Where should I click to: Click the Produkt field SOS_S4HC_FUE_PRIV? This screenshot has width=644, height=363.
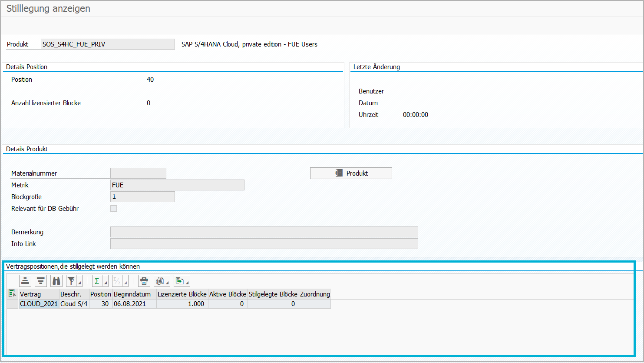108,44
